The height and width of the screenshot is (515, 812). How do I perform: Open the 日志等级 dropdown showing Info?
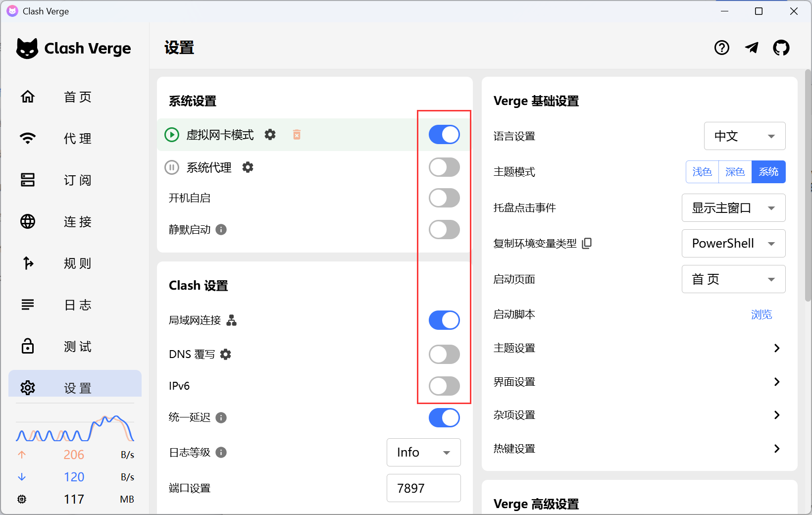click(424, 453)
